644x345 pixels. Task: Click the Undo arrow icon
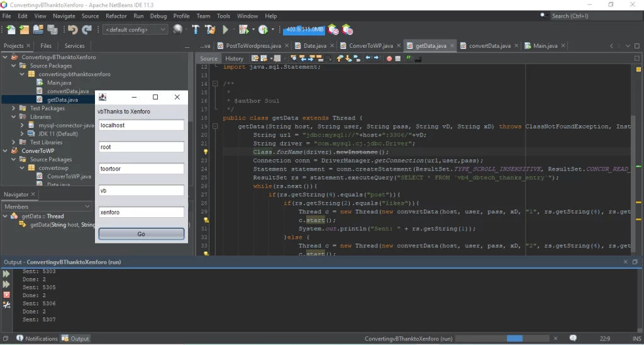point(73,30)
